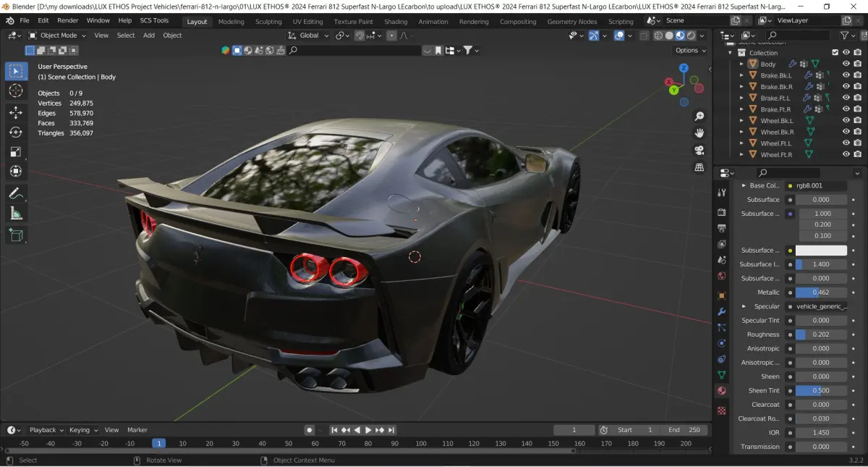Open Playback dropdown in timeline
Screen dimensions: 868x467
[x=46, y=430]
